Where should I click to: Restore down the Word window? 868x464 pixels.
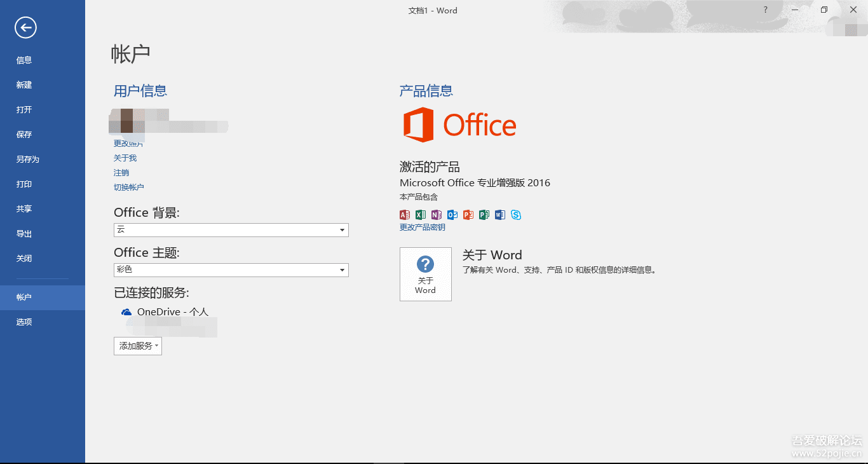(824, 10)
